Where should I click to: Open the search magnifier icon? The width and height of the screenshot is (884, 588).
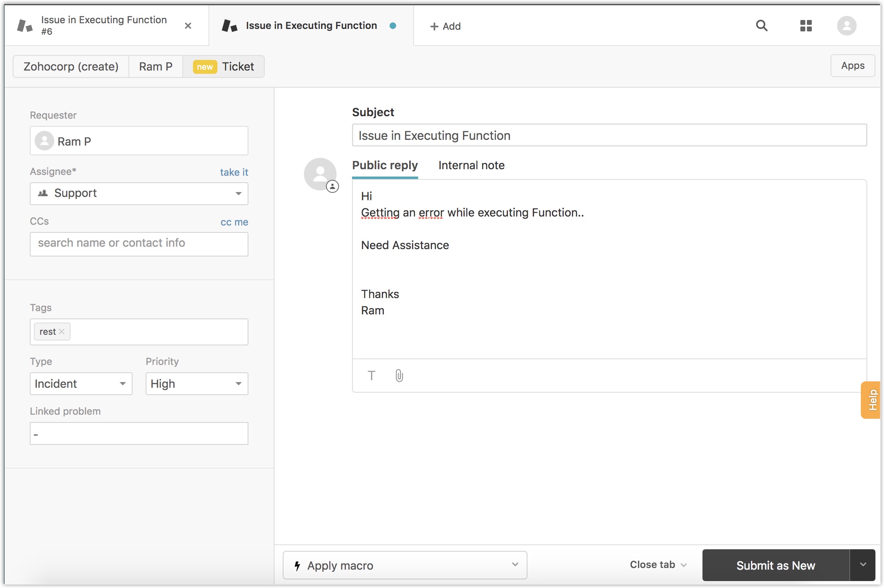pos(761,26)
